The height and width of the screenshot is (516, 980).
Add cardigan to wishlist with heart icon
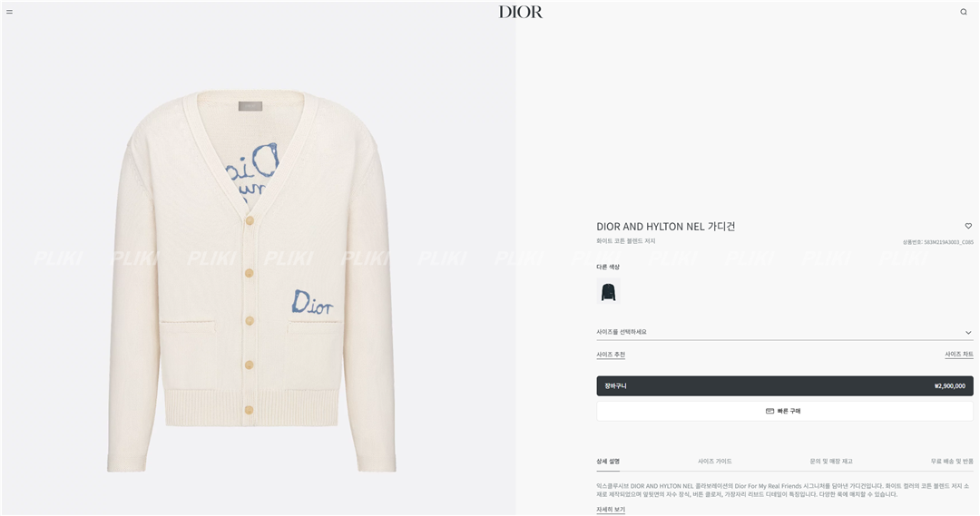968,226
